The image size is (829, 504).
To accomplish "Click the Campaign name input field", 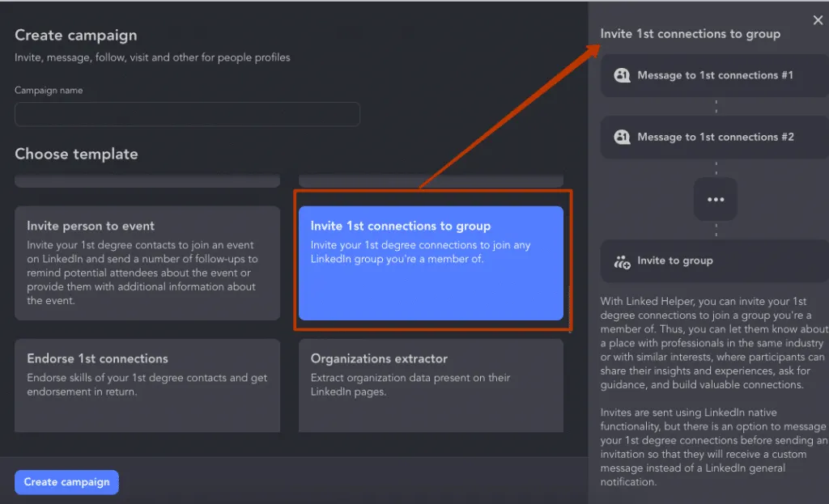I will pos(187,114).
